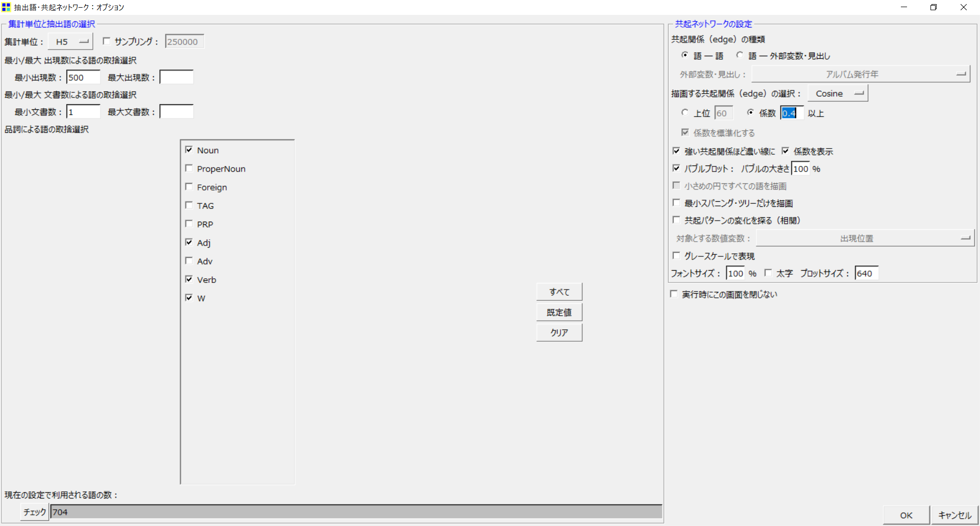The width and height of the screenshot is (980, 526).
Task: Enable the Adv part-of-speech checkbox
Action: [189, 260]
